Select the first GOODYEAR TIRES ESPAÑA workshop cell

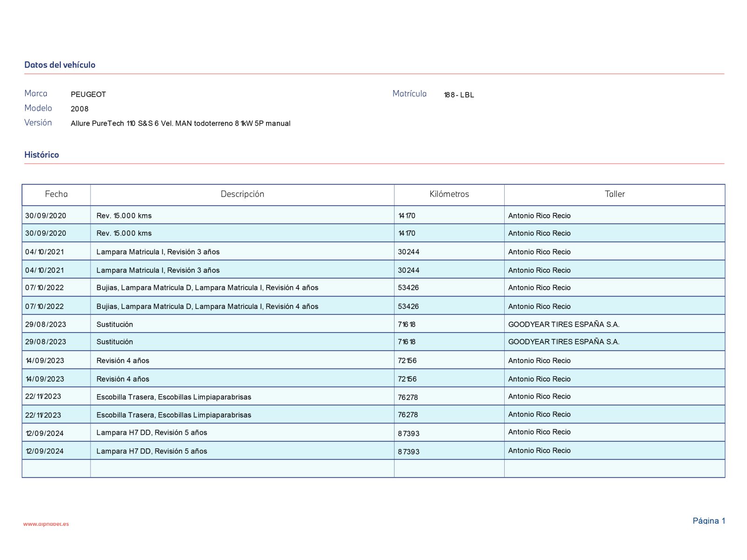564,324
